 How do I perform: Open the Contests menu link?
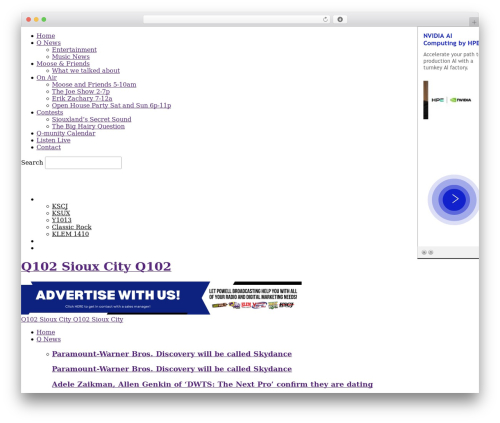pos(50,113)
